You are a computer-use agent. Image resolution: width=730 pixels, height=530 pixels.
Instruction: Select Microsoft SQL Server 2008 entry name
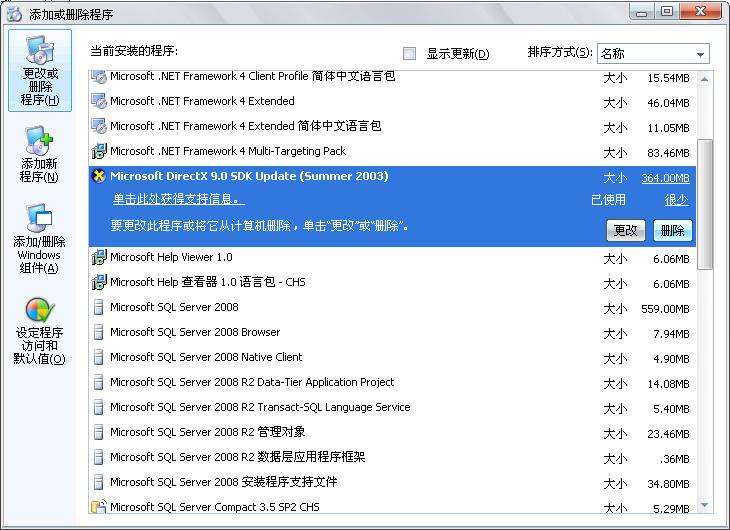click(174, 307)
